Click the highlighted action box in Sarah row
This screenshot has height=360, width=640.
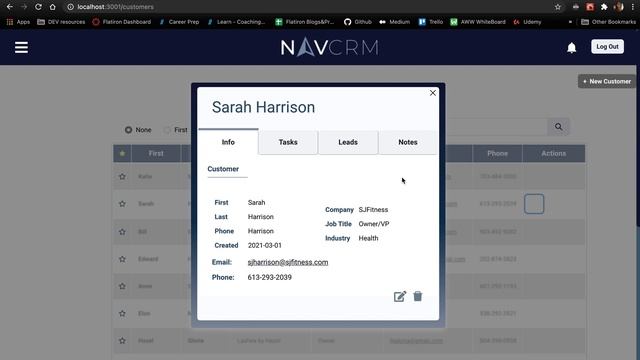click(x=534, y=204)
